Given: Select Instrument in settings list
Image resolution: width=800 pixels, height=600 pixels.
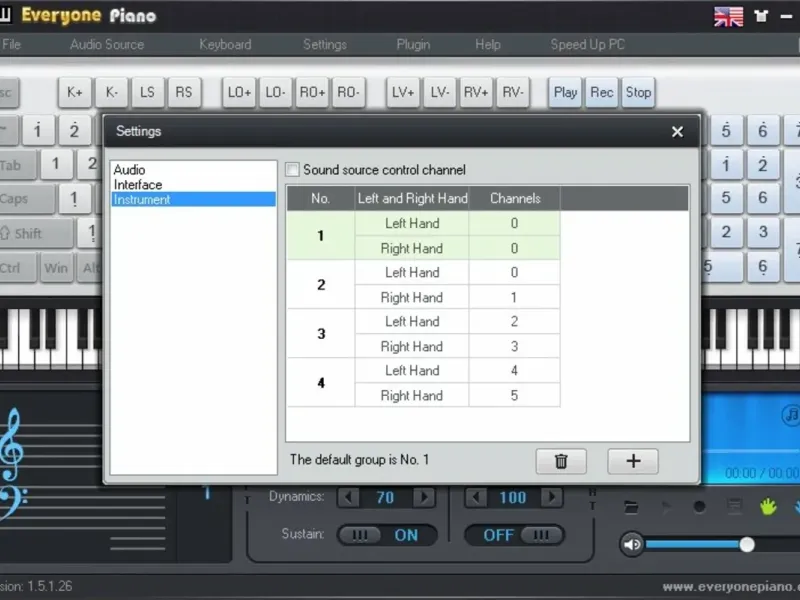Looking at the screenshot, I should [x=193, y=199].
